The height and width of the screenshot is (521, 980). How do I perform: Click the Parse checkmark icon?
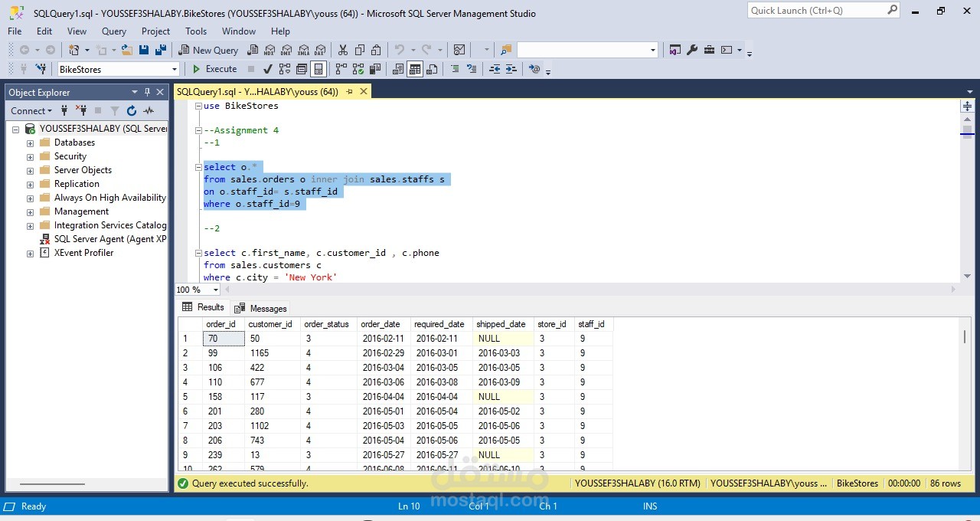click(268, 69)
